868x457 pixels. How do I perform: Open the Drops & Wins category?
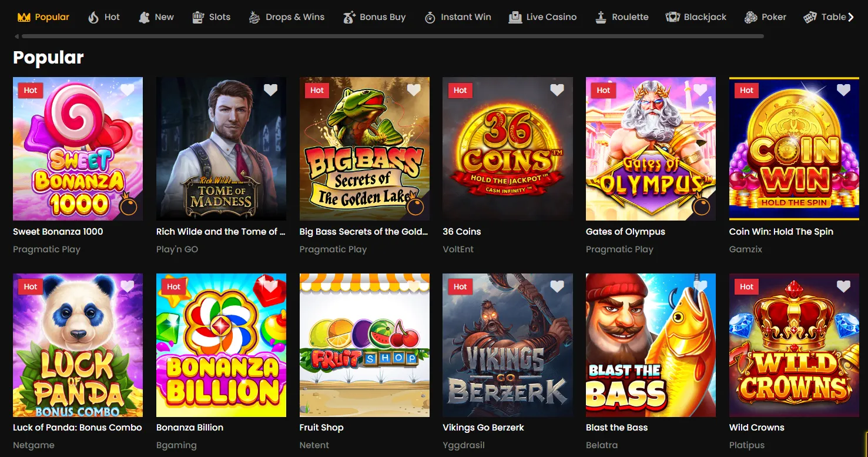[x=294, y=17]
